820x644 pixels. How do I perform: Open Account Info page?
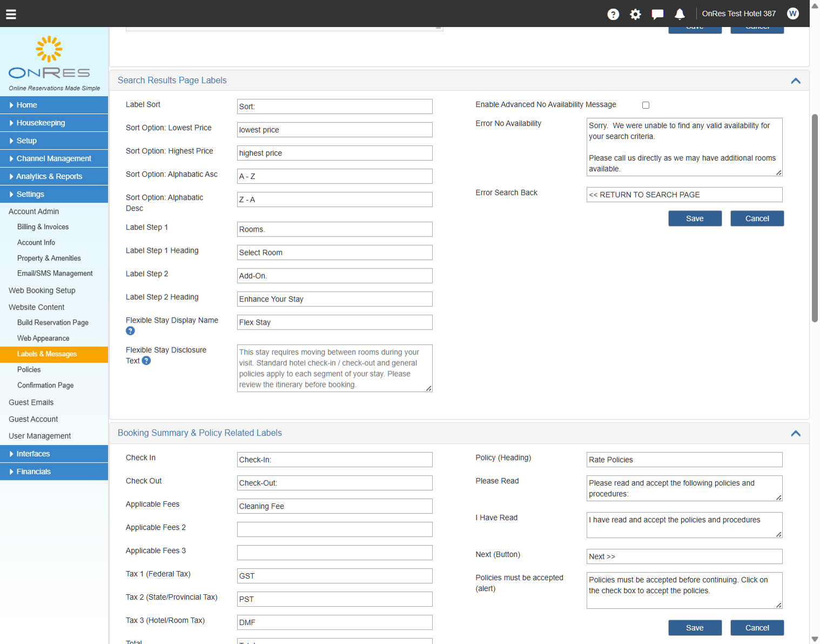36,243
